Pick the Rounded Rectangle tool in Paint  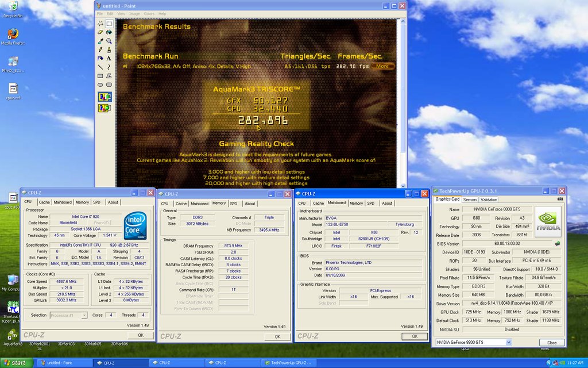109,85
